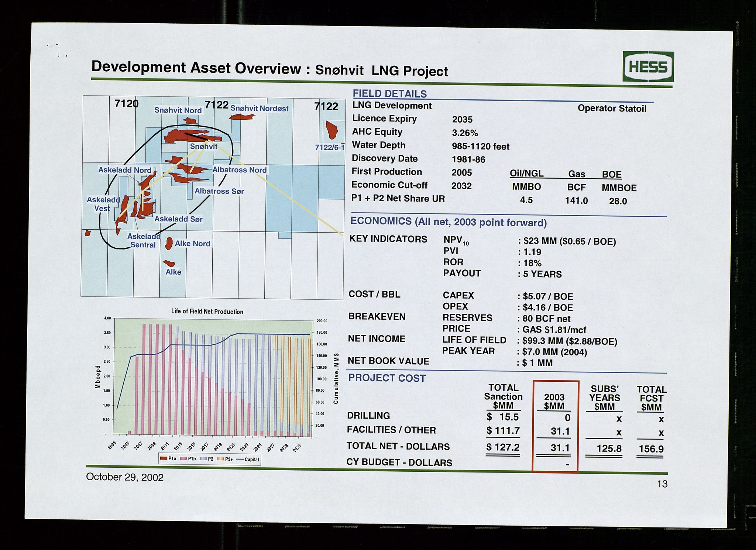Viewport: 756px width, 550px height.
Task: Click the 'Snøhvit Nord' map label
Action: 178,110
